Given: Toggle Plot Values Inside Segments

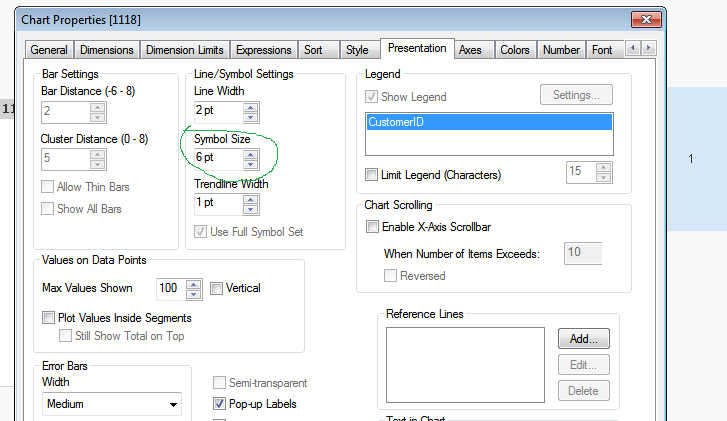Looking at the screenshot, I should (x=49, y=318).
